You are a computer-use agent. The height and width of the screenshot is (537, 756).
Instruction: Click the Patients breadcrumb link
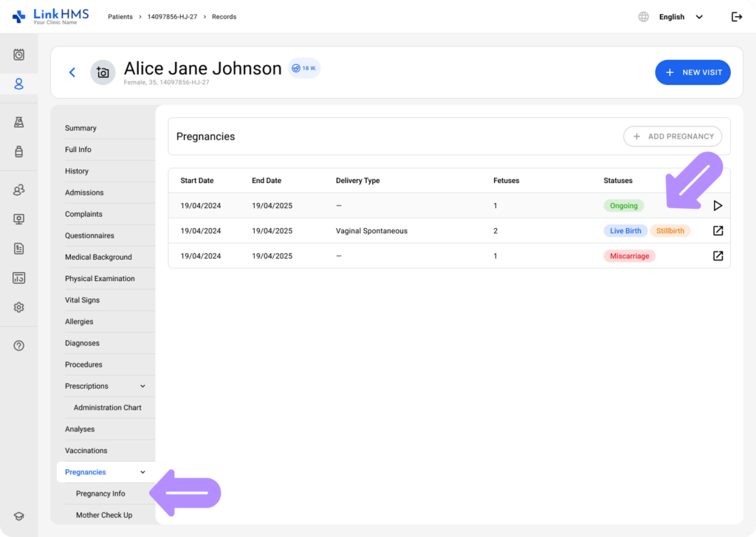pos(121,17)
